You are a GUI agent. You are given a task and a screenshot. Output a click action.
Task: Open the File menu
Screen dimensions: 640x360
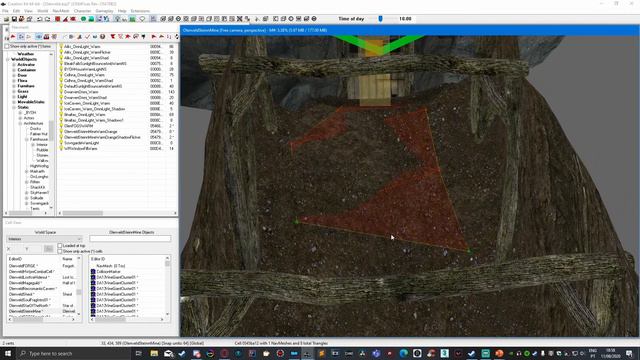click(x=5, y=11)
